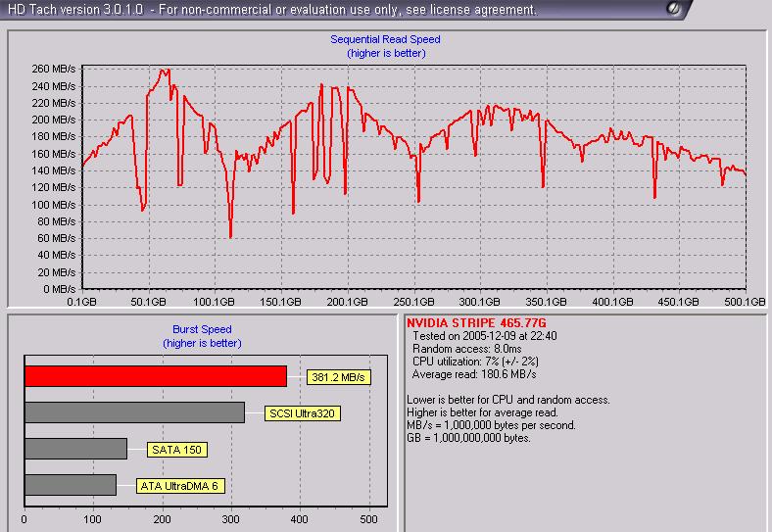Click the 'Burst Speed' chart heading
The image size is (772, 532).
(x=202, y=329)
